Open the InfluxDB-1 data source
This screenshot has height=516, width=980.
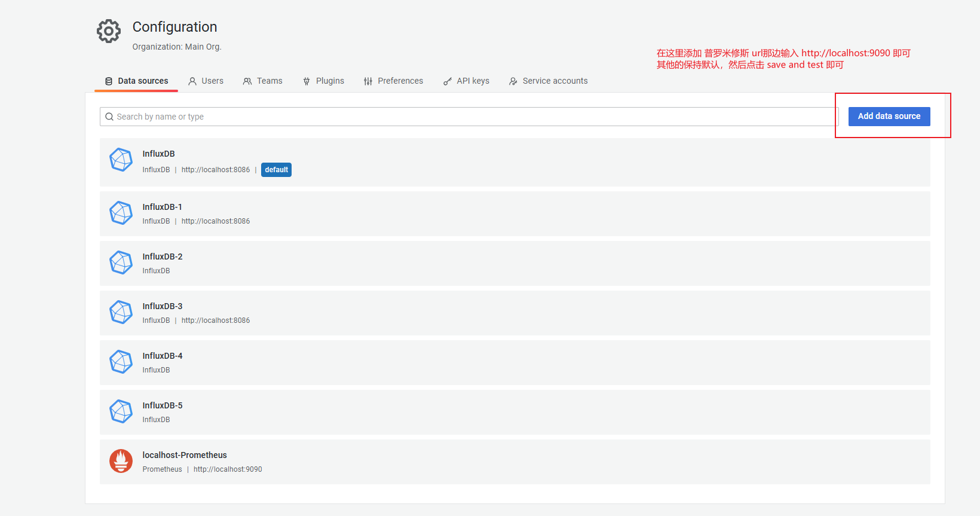515,213
